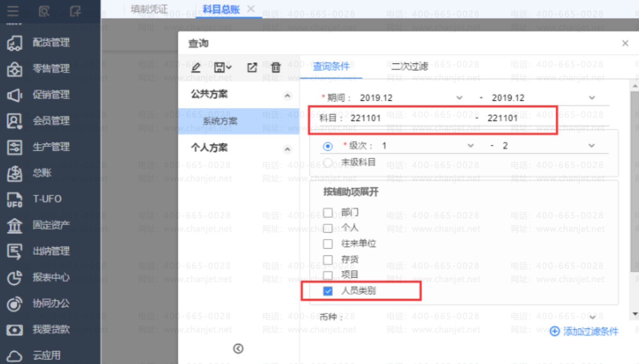Click the edit pencil icon in 查询 dialog
The image size is (639, 364).
coord(196,68)
